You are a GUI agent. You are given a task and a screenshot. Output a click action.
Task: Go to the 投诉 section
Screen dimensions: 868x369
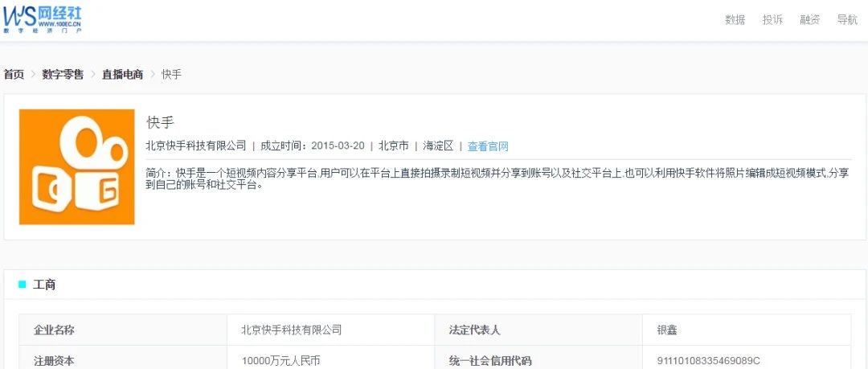pyautogui.click(x=772, y=20)
